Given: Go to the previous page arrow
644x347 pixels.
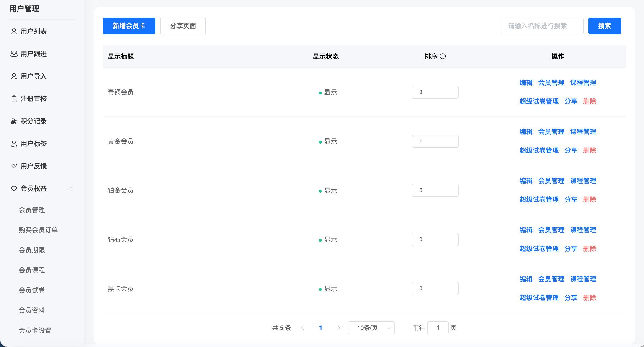Looking at the screenshot, I should coord(303,328).
